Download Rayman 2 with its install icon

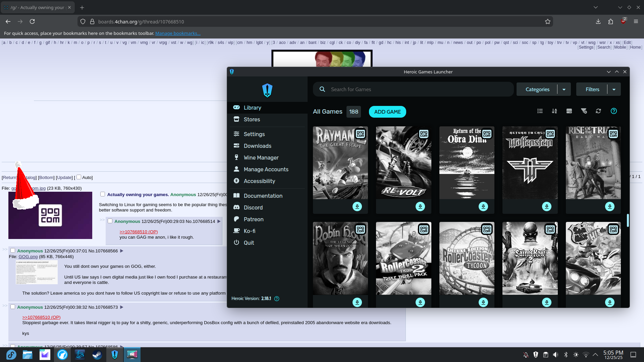click(x=357, y=206)
